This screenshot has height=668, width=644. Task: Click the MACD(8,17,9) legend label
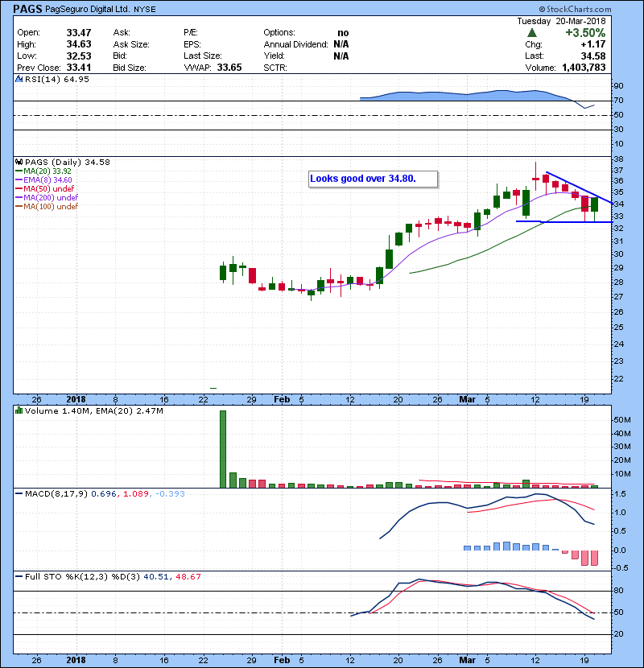(56, 494)
